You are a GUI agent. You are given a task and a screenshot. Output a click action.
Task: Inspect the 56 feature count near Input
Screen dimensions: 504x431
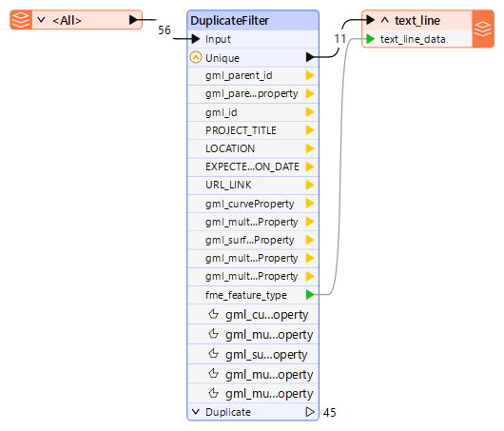[165, 30]
